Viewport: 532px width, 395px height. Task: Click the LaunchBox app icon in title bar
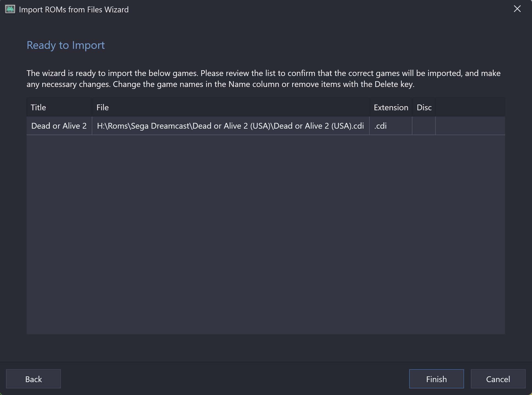click(10, 9)
